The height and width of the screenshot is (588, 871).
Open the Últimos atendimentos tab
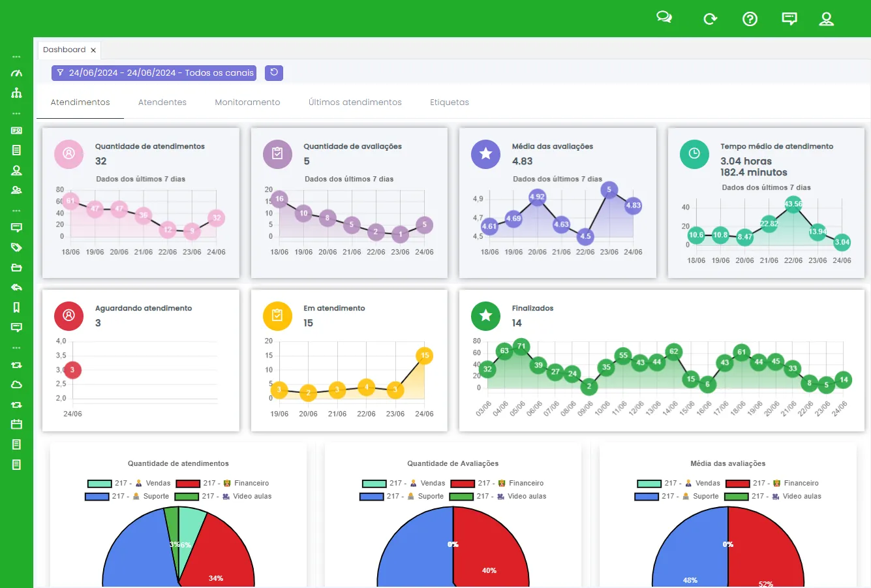point(355,102)
